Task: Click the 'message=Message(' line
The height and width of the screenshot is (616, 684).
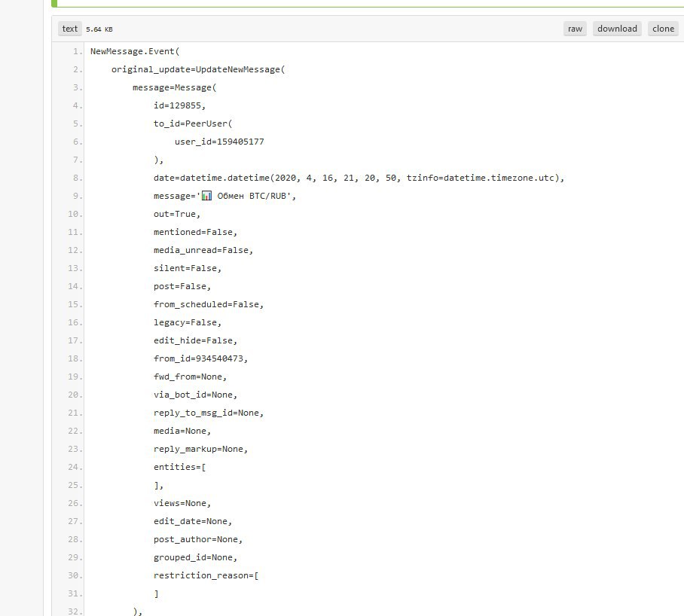Action: 175,87
